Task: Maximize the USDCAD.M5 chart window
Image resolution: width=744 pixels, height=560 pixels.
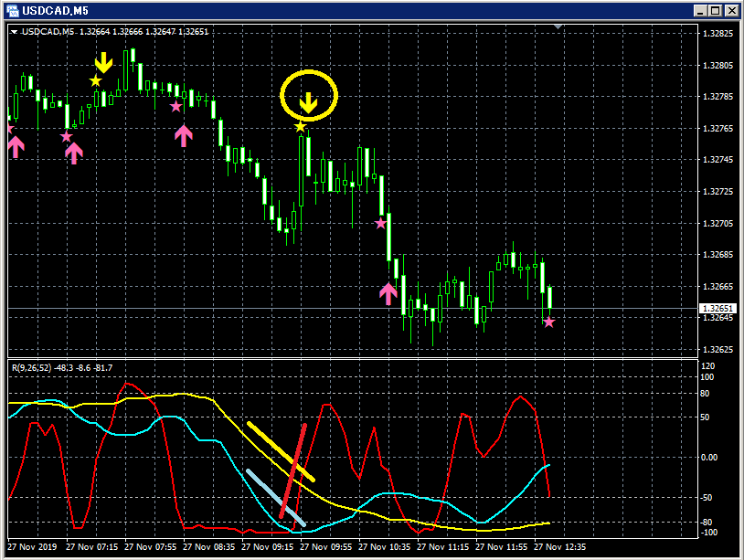Action: [x=716, y=10]
